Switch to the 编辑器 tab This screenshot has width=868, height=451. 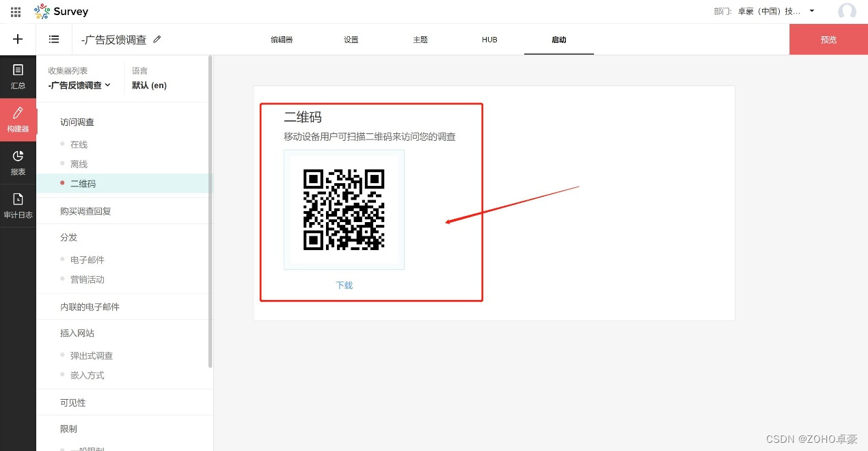(x=282, y=40)
